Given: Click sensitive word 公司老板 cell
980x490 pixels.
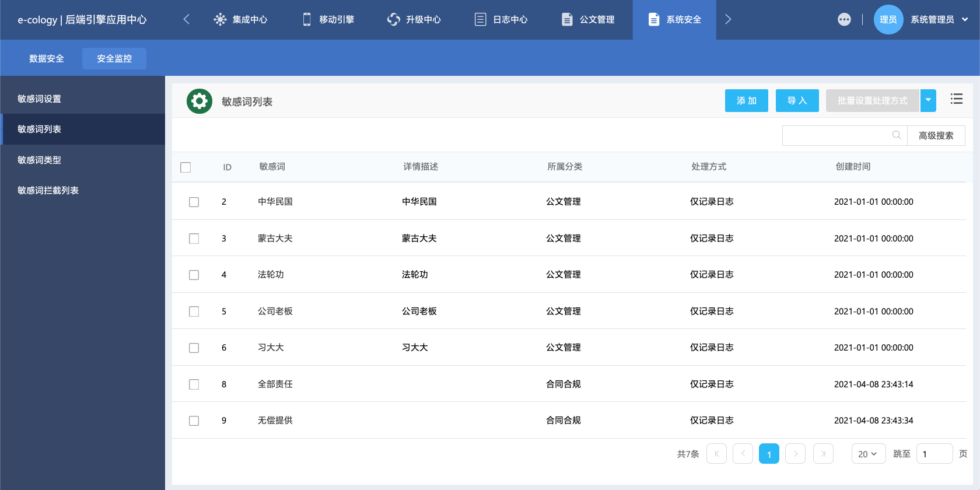Looking at the screenshot, I should pyautogui.click(x=275, y=311).
